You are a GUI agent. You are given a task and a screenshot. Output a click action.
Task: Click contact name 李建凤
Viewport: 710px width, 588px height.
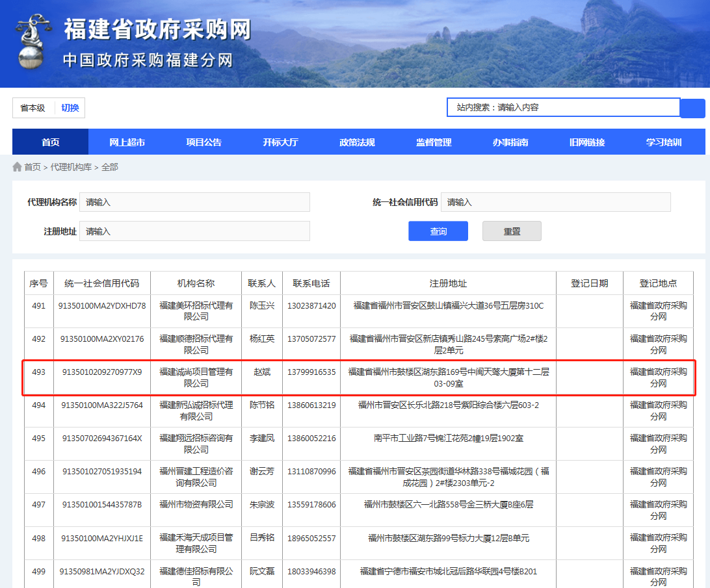(x=262, y=438)
